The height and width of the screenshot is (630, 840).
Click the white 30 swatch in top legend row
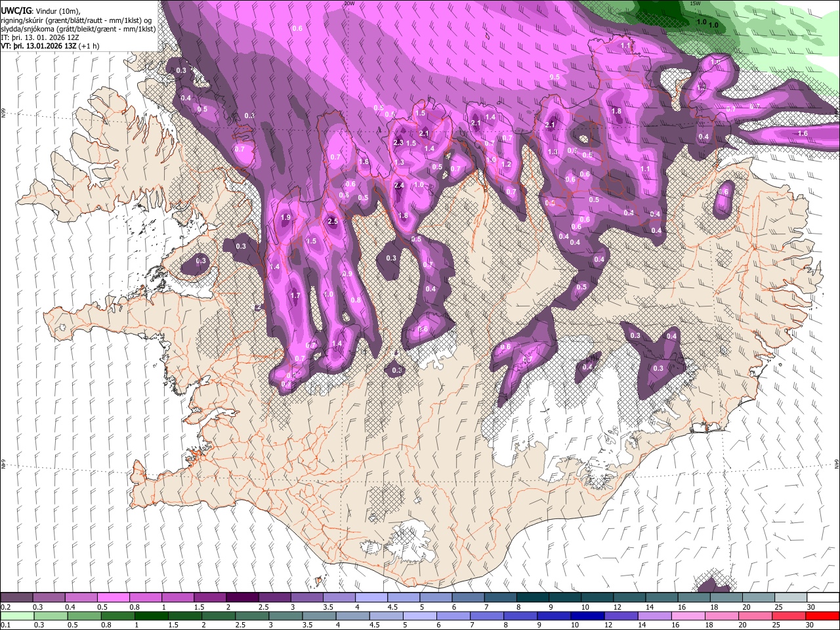[x=823, y=598]
